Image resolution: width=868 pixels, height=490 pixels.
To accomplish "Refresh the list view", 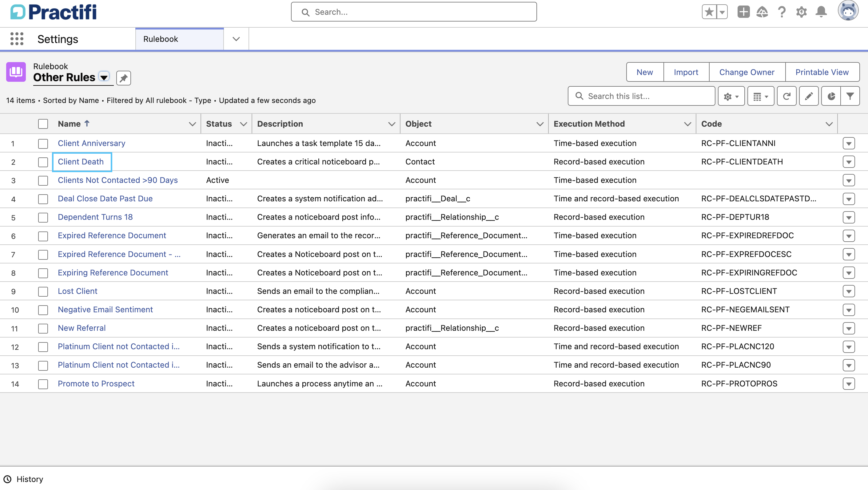I will [786, 96].
